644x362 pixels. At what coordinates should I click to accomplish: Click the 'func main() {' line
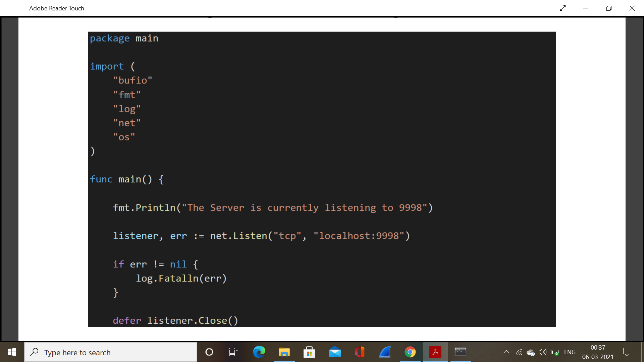click(127, 179)
